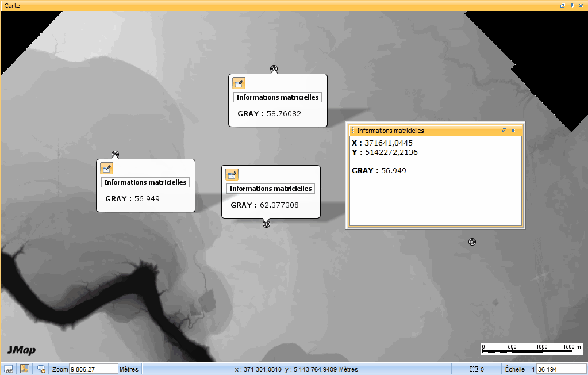Click the pin icon on the 58.76082 callout
588x375 pixels.
coord(239,83)
